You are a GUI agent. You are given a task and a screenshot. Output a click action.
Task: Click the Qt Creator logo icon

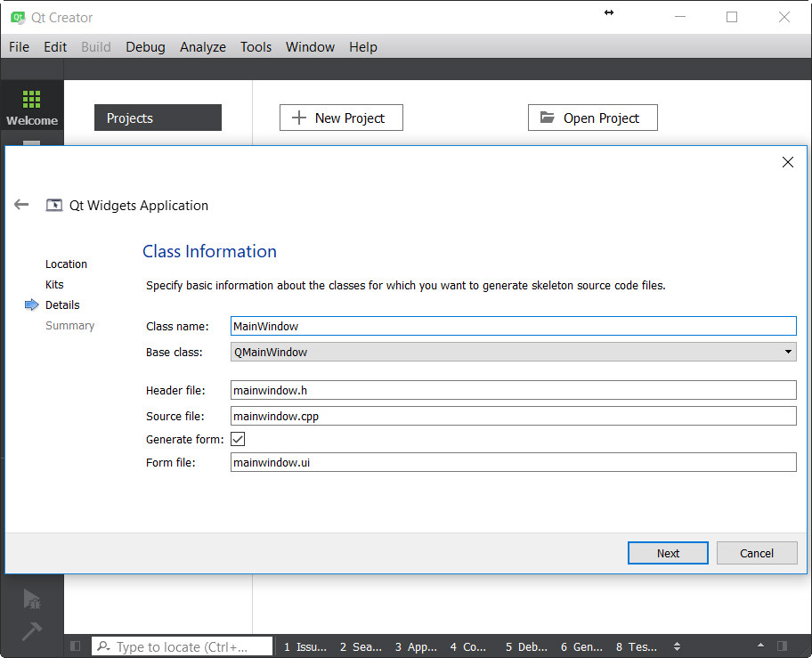pyautogui.click(x=18, y=17)
